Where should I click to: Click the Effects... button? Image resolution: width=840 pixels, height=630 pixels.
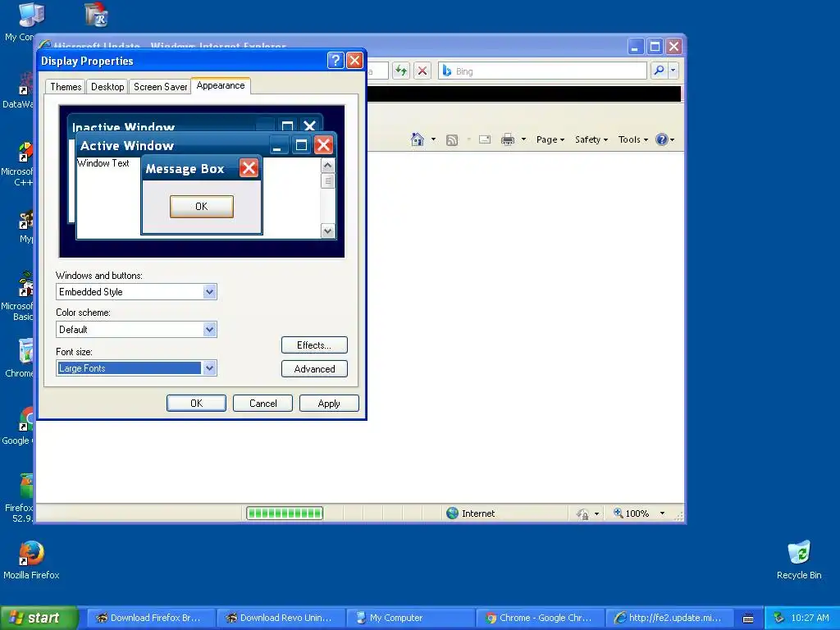[314, 345]
